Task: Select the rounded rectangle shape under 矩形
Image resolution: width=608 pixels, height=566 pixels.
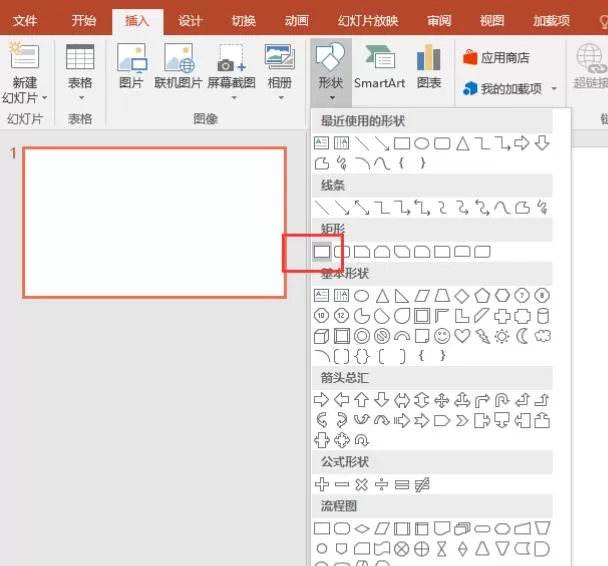Action: pos(342,252)
